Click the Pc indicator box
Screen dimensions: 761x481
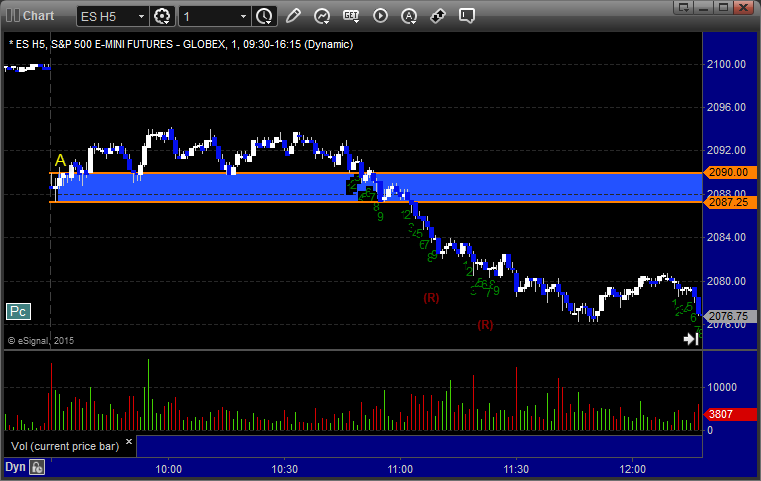point(18,312)
